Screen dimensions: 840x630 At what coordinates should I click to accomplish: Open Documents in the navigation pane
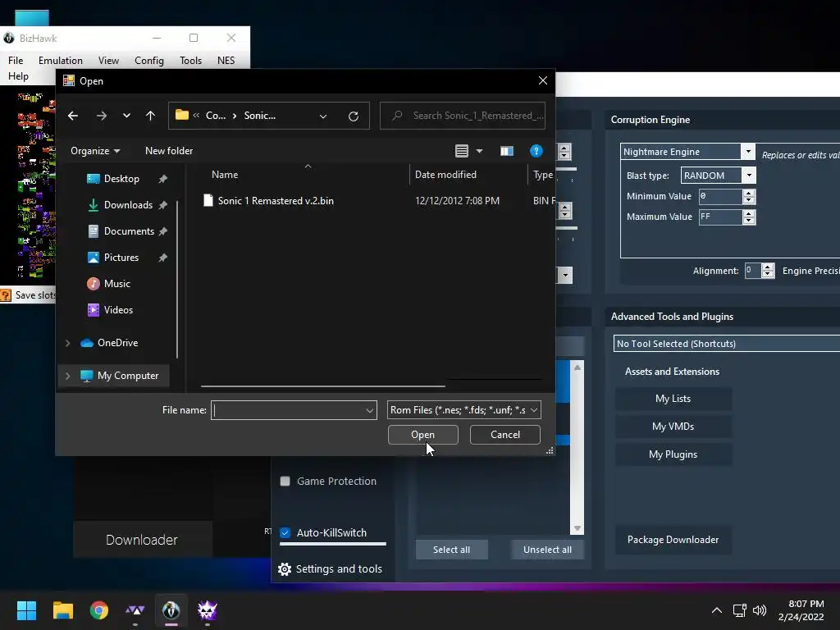pyautogui.click(x=129, y=231)
